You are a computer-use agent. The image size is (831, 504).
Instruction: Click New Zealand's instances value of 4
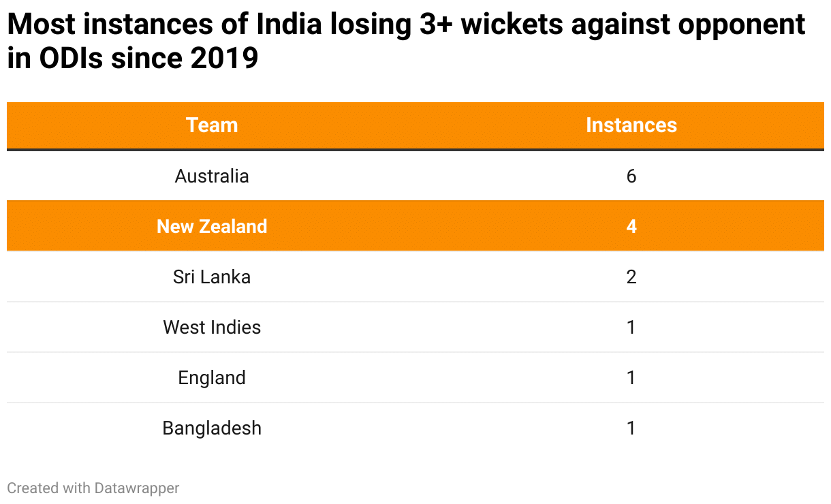[631, 227]
